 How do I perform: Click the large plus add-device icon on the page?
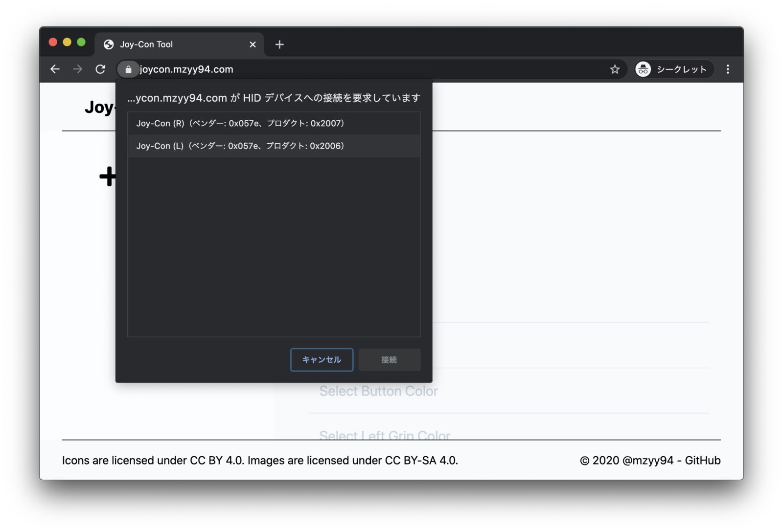(108, 177)
